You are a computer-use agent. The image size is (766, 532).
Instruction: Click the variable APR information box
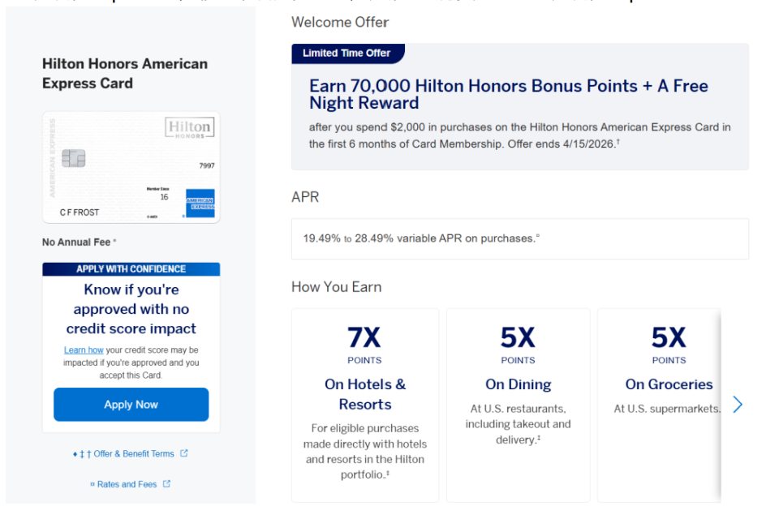coord(519,238)
